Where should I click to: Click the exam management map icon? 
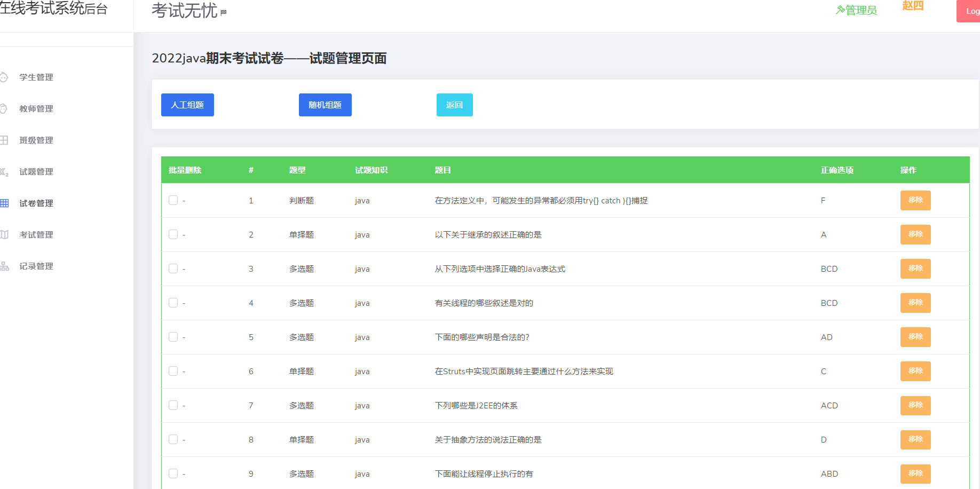(x=4, y=235)
